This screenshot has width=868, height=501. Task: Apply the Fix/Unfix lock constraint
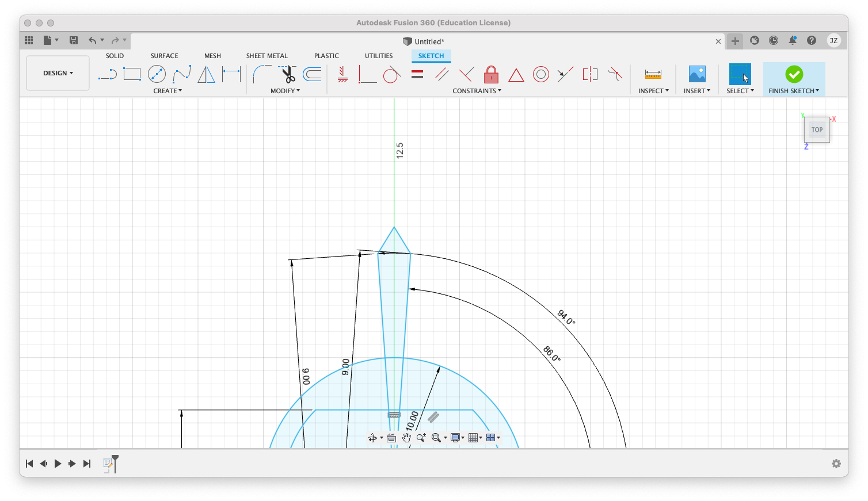coord(491,74)
